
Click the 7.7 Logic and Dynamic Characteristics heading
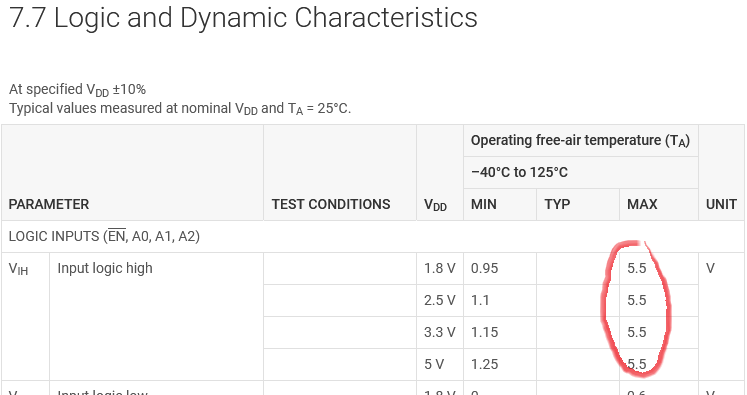pyautogui.click(x=243, y=18)
